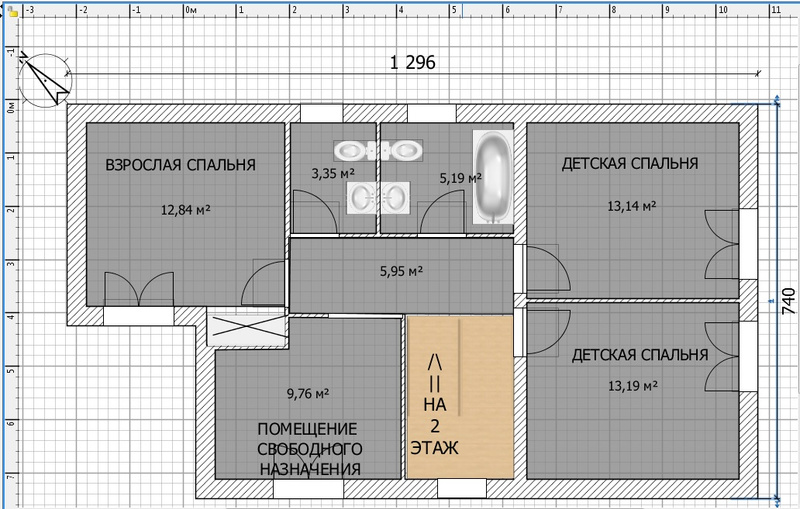Click the 0м mark on horizontal ruler
This screenshot has width=800, height=509.
tap(191, 10)
